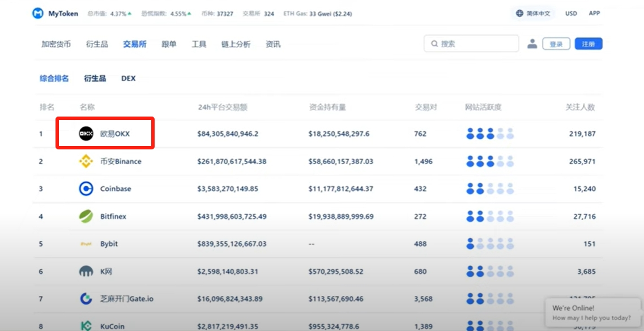This screenshot has width=644, height=331.
Task: Switch to the DEX tab
Action: (129, 78)
